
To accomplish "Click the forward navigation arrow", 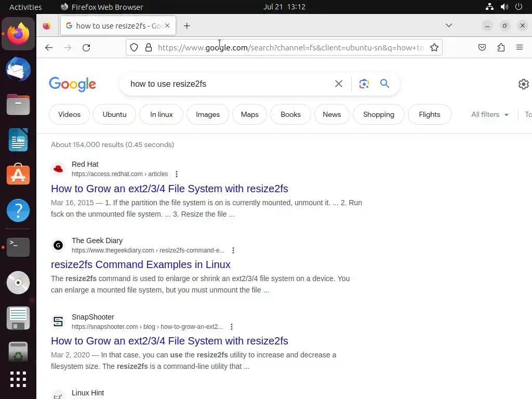I will tap(68, 47).
